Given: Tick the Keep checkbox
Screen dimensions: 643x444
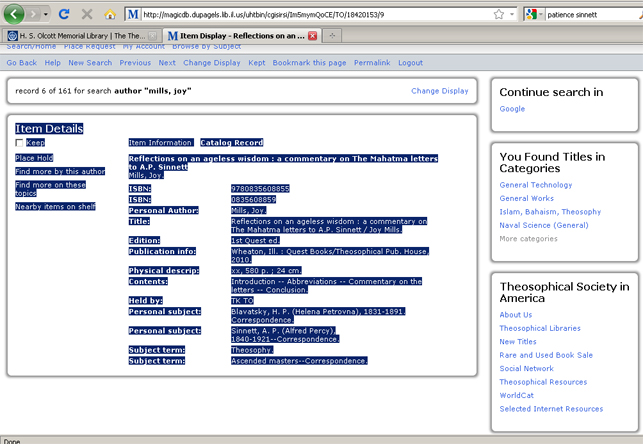Looking at the screenshot, I should click(19, 143).
